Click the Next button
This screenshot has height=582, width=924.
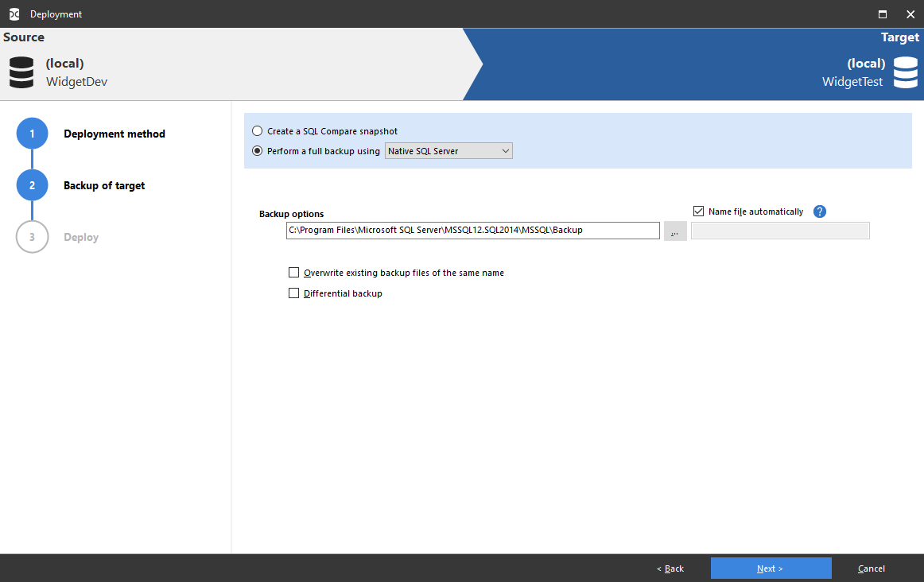pyautogui.click(x=771, y=568)
